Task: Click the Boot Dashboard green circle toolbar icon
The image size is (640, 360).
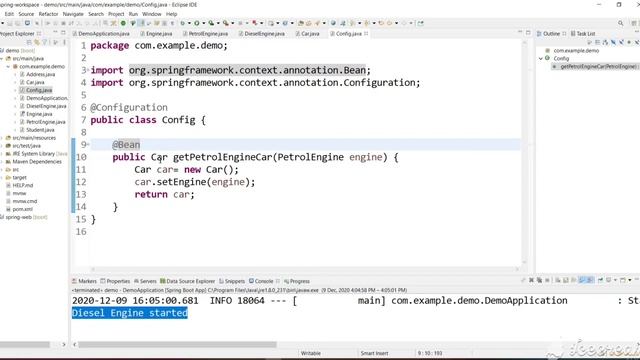Action: [123, 23]
